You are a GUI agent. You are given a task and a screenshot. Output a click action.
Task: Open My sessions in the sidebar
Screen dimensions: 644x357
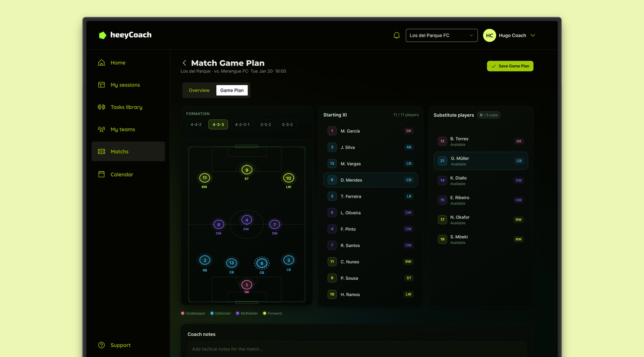click(x=128, y=85)
